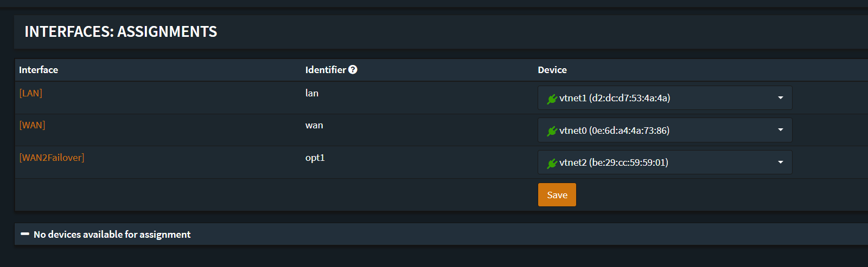Click the green plug icon for vtnet2
Image resolution: width=868 pixels, height=267 pixels.
click(x=552, y=163)
